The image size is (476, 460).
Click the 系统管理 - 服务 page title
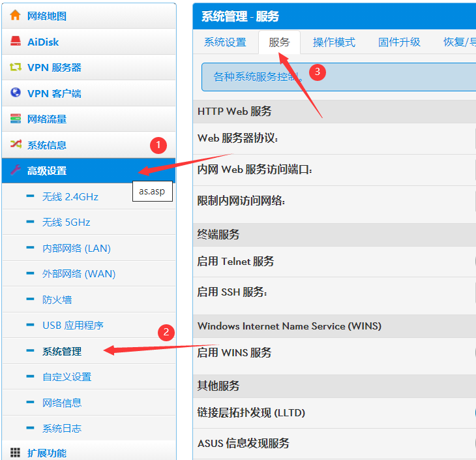tap(240, 16)
